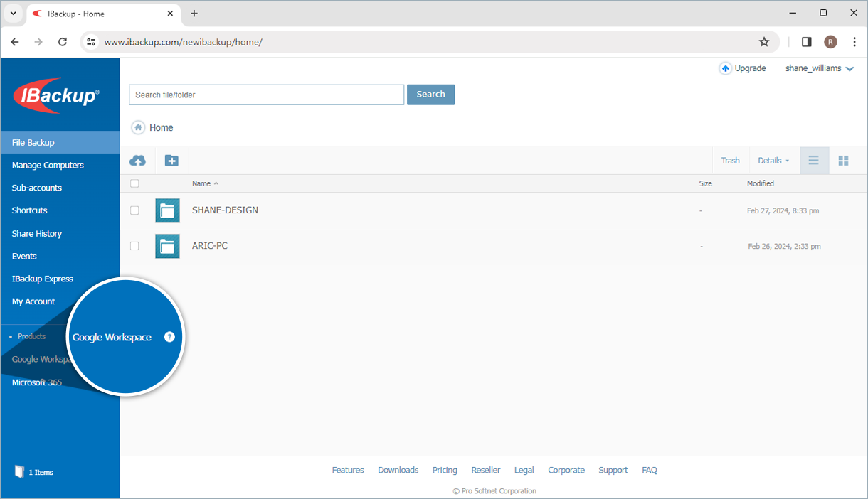Click the help icon beside Google Workspace

click(169, 337)
